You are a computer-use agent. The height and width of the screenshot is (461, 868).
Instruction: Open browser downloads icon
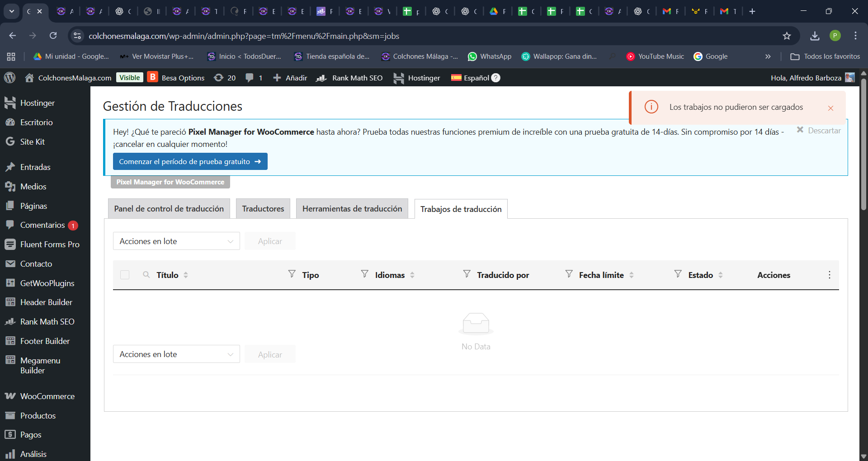(x=815, y=36)
